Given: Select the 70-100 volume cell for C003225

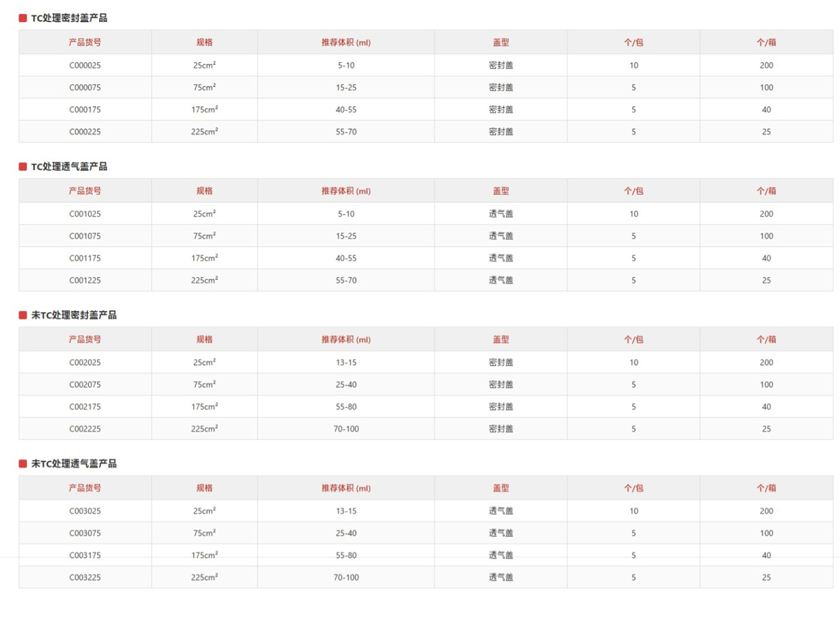Looking at the screenshot, I should tap(346, 577).
